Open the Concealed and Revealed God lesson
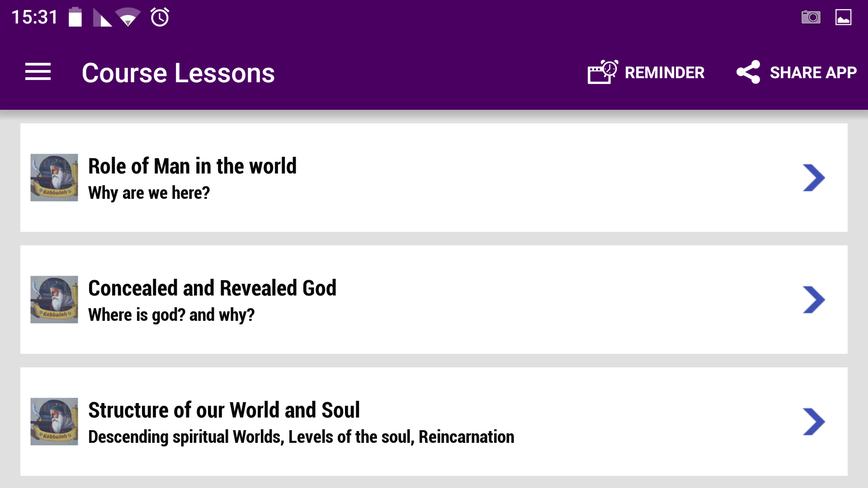This screenshot has width=868, height=488. [x=434, y=300]
